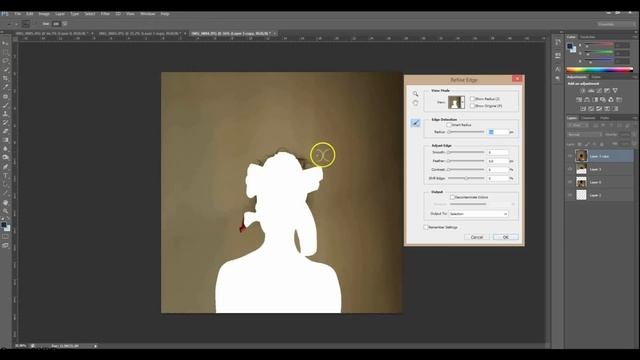This screenshot has width=640, height=360.
Task: Click foreground color swatch in toolbox
Action: 4,224
